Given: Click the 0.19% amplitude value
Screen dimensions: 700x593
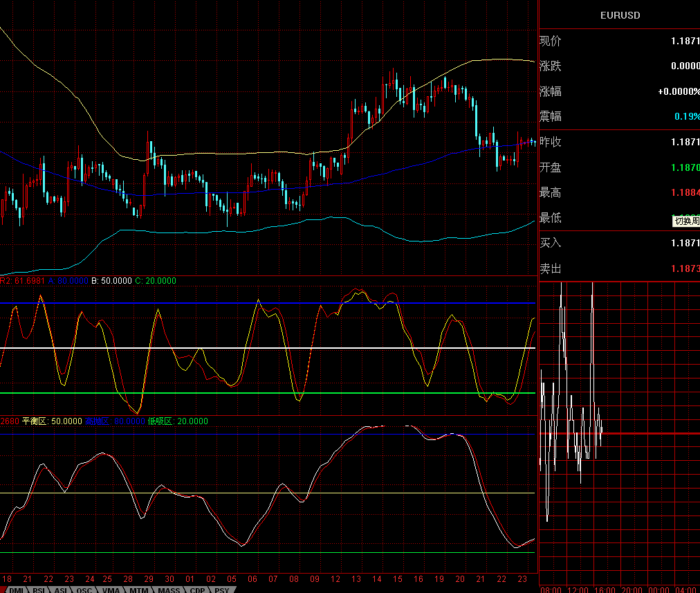Looking at the screenshot, I should coord(687,116).
